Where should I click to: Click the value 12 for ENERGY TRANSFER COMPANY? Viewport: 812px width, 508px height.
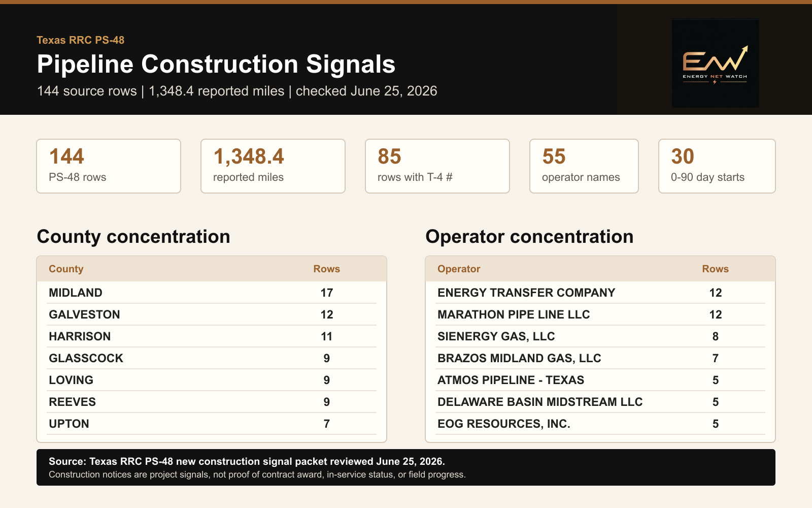tap(716, 293)
